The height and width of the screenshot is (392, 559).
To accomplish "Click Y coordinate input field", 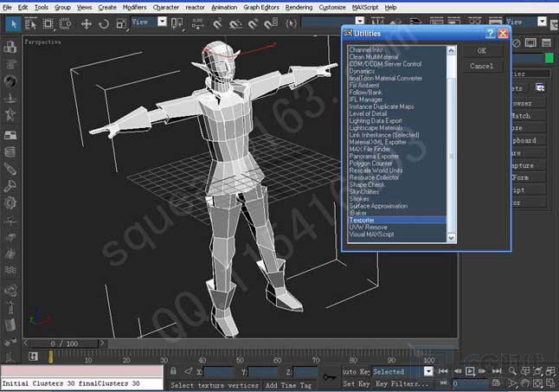I will (x=263, y=372).
